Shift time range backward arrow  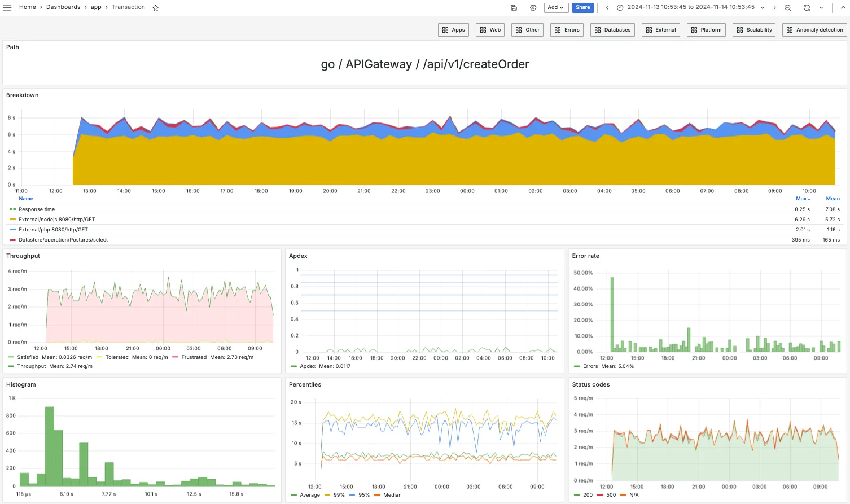click(x=607, y=8)
